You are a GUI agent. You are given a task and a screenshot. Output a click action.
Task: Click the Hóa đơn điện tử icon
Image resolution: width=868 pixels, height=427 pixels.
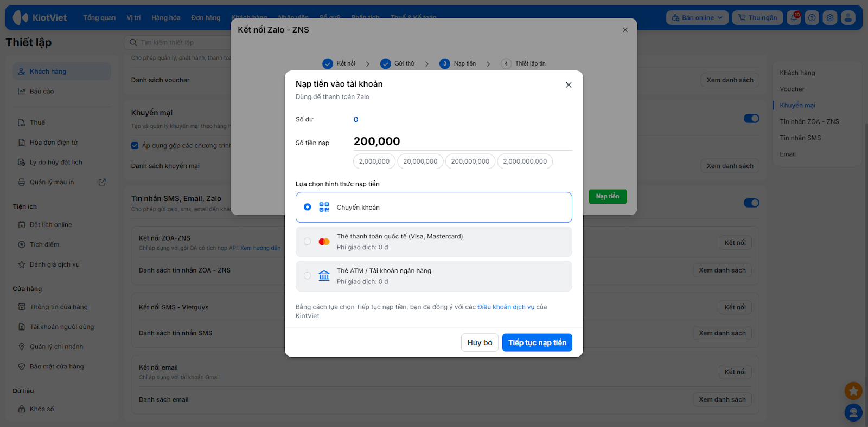pyautogui.click(x=22, y=143)
